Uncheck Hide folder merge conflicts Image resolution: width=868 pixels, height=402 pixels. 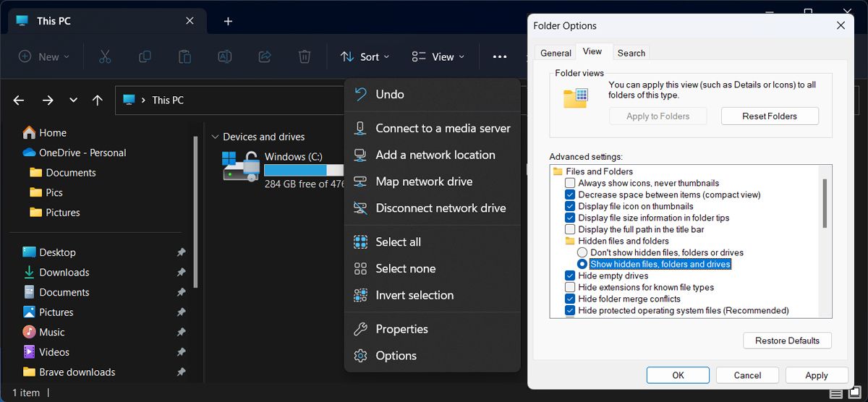point(570,299)
